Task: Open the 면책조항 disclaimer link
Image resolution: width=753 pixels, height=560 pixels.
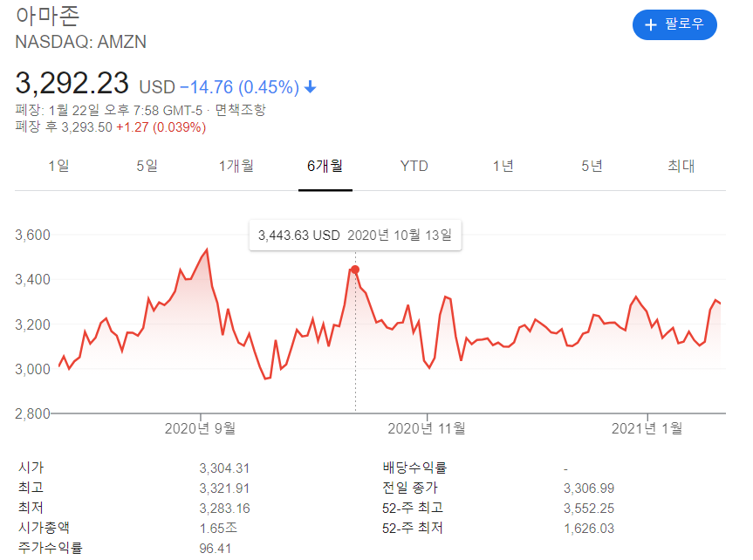Action: click(240, 110)
